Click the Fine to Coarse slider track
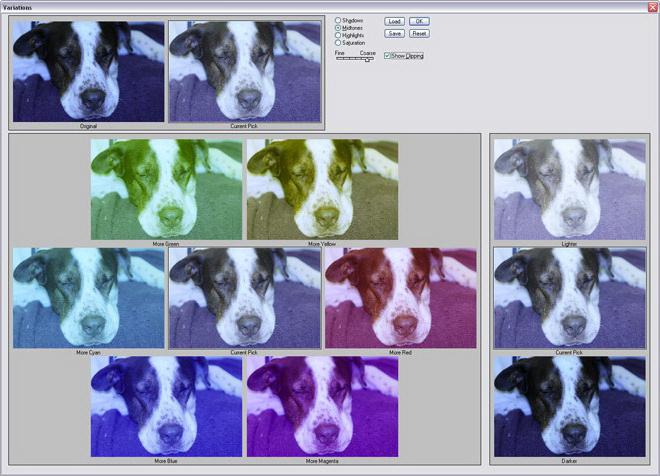Image resolution: width=660 pixels, height=476 pixels. 355,59
